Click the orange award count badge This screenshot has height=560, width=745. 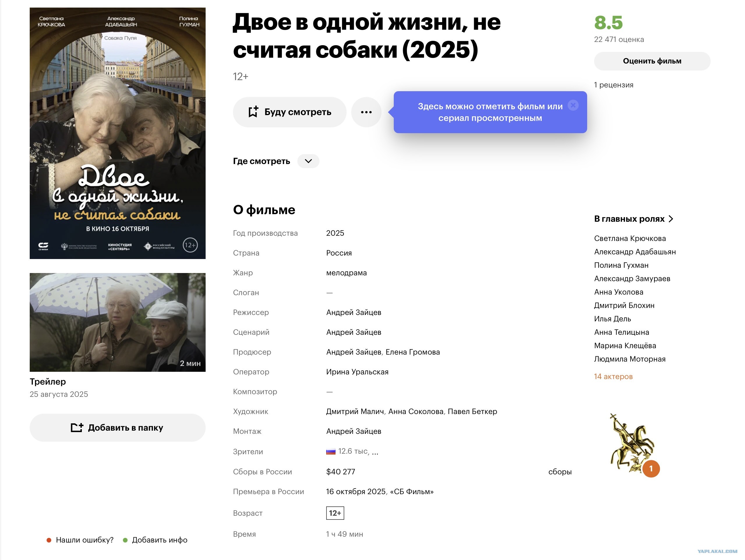pos(651,469)
